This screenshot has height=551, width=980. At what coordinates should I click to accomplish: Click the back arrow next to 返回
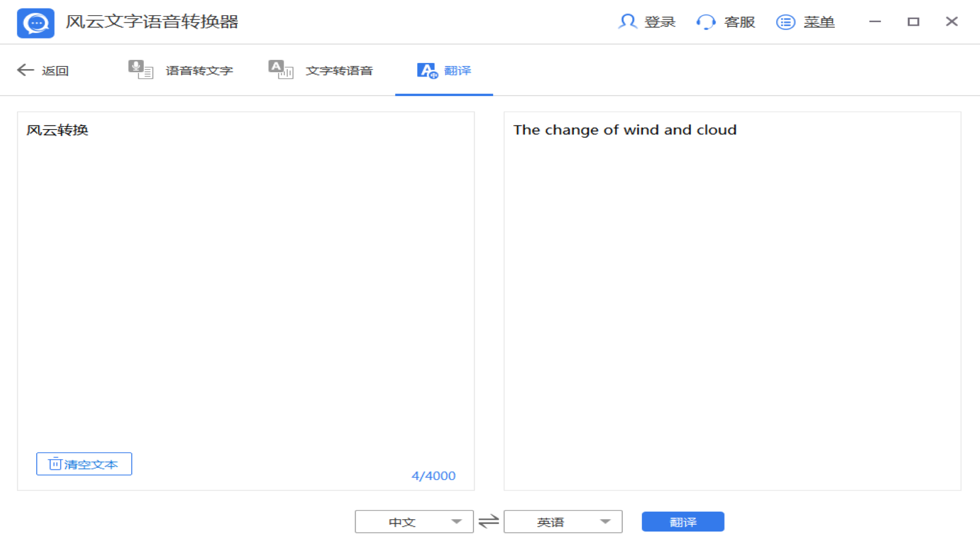tap(24, 70)
